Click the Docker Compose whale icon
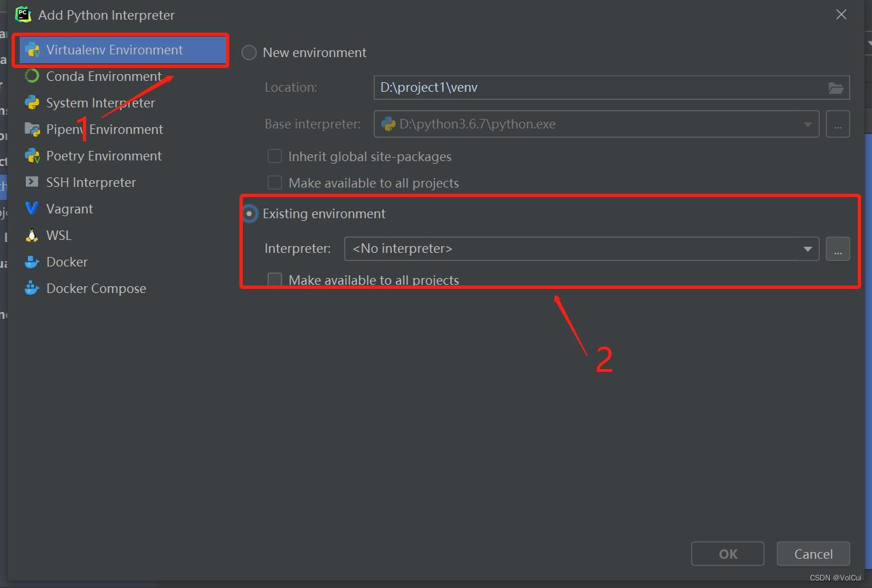 click(x=32, y=288)
